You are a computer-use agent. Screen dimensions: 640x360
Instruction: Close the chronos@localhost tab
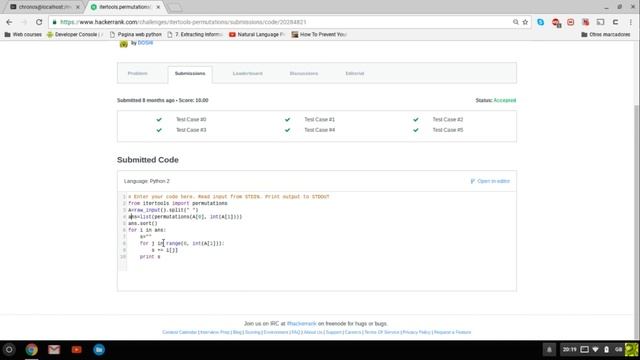click(78, 7)
